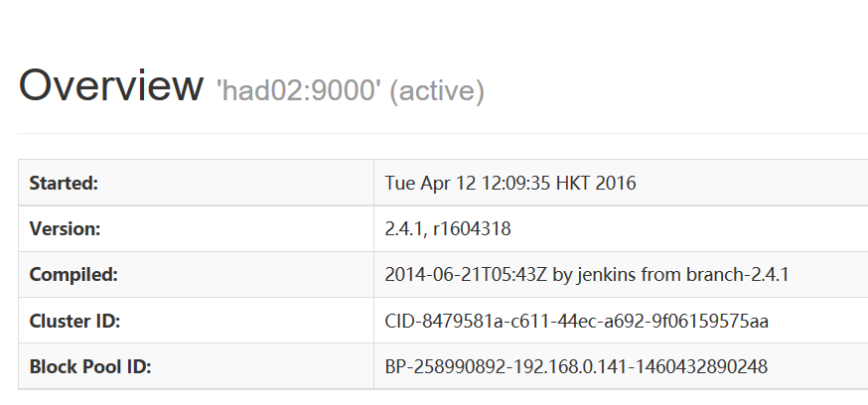The image size is (868, 405).
Task: Click the 2014-06-21T05:43Z compile timestamp
Action: click(455, 275)
